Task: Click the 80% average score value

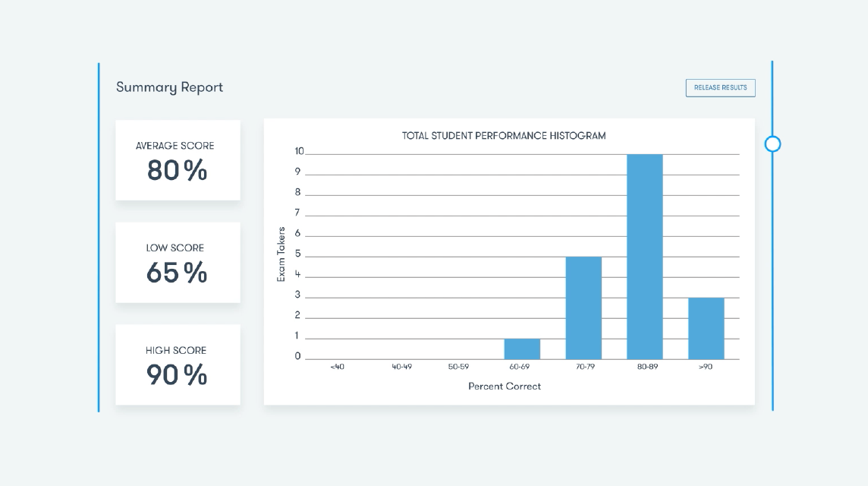Action: (x=177, y=171)
